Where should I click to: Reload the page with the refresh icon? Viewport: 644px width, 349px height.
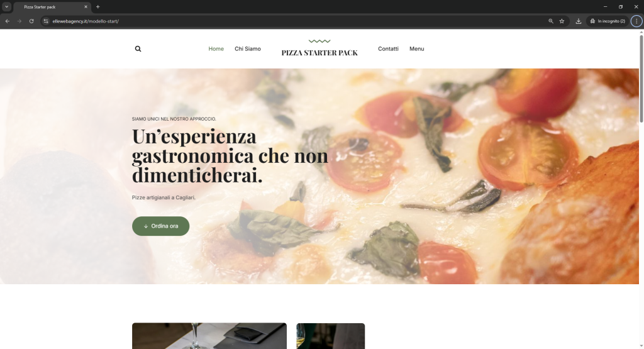(x=31, y=21)
